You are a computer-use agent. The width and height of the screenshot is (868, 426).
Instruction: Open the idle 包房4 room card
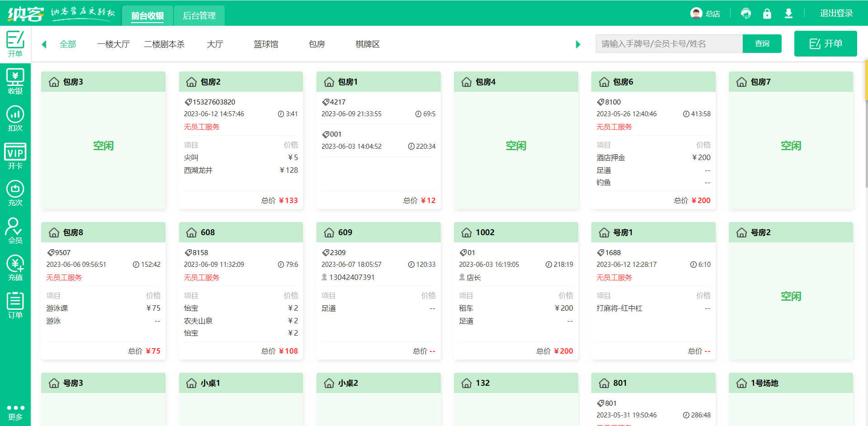click(515, 146)
